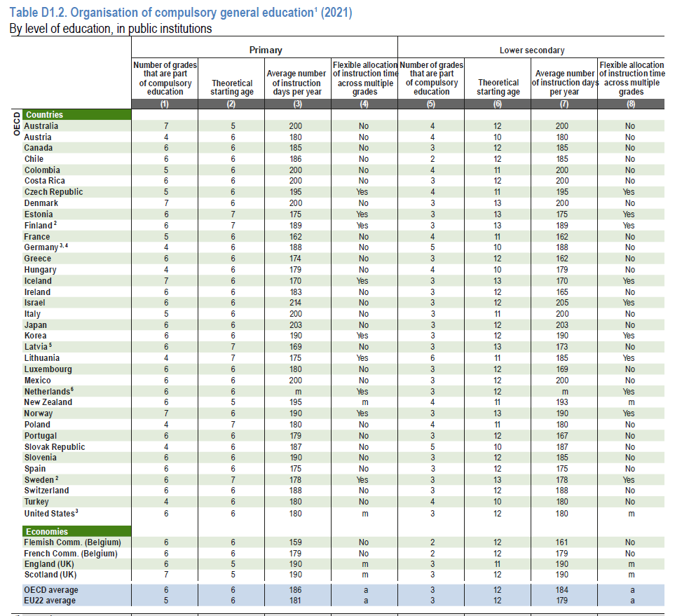This screenshot has width=689, height=616.
Task: Select the 'Ireland' row label
Action: [x=37, y=292]
